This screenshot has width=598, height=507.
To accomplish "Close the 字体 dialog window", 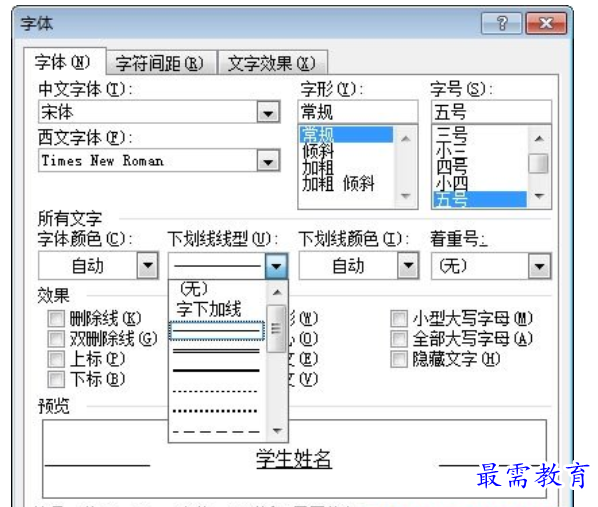I will tap(546, 23).
